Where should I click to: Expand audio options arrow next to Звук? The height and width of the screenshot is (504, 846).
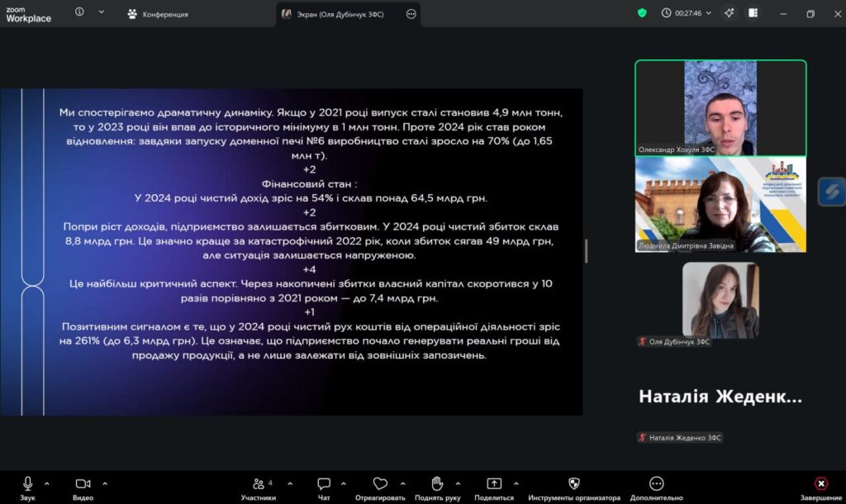46,483
